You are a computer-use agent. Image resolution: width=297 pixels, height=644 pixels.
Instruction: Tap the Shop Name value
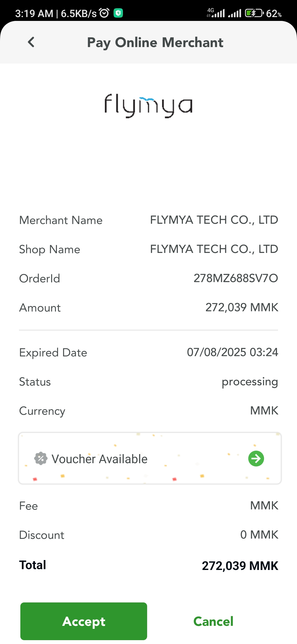[214, 249]
